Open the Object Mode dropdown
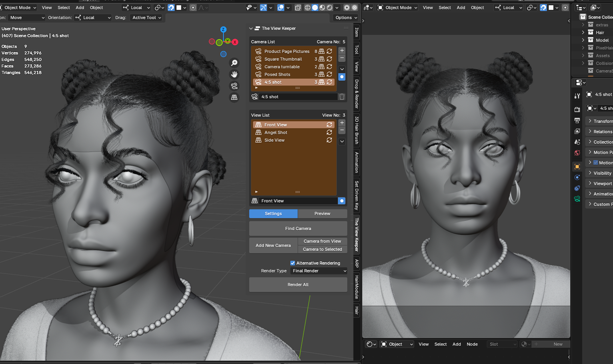The image size is (613, 364). tap(19, 7)
